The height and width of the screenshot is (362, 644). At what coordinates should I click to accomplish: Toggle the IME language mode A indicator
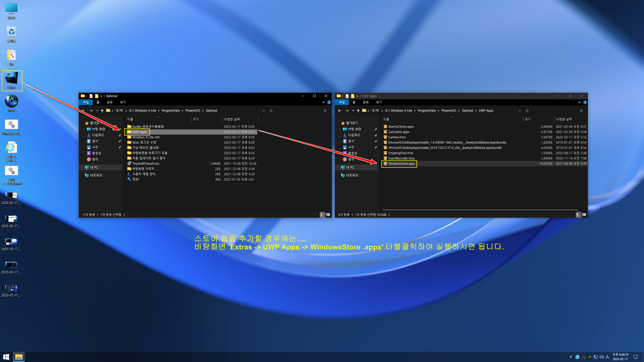click(607, 357)
